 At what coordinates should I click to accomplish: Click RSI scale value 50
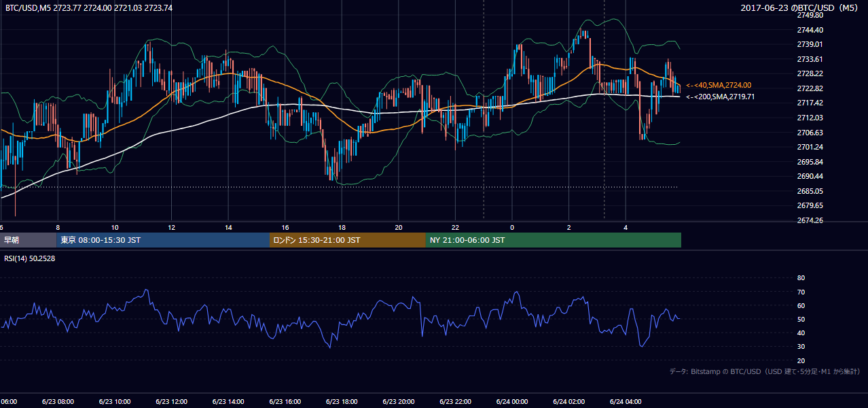click(801, 319)
